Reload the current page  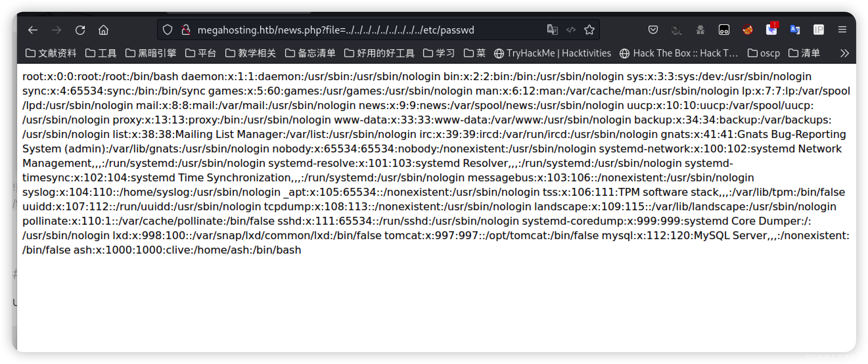tap(80, 30)
